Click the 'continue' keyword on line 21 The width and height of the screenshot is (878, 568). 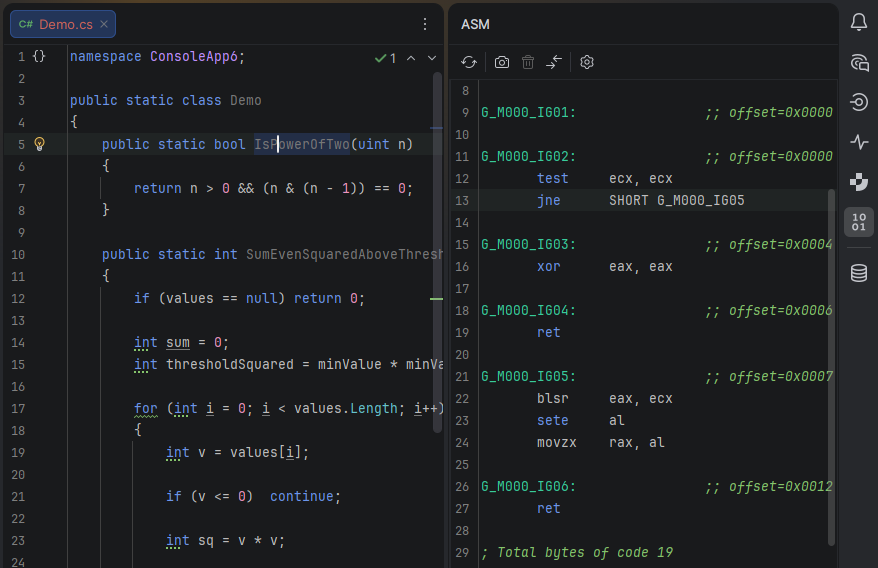(x=302, y=497)
